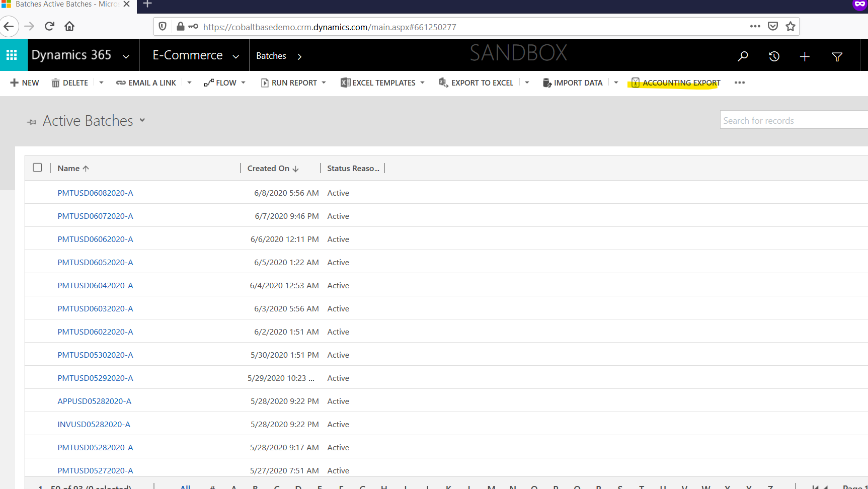The height and width of the screenshot is (489, 868).
Task: Save page to Pocket icon
Action: [x=773, y=26]
